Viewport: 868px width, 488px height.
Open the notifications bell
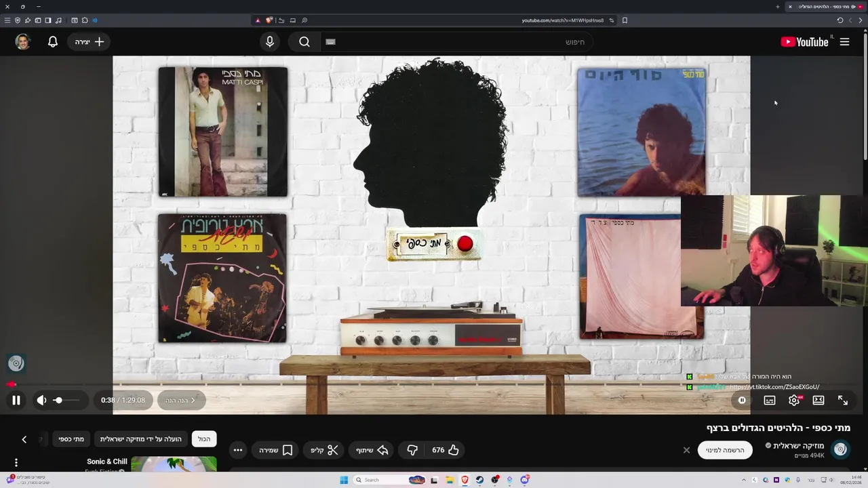(x=53, y=42)
